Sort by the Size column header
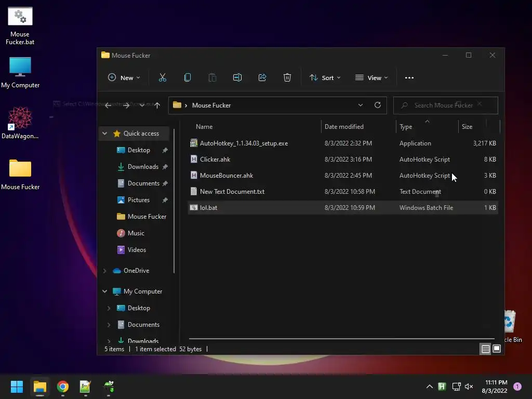This screenshot has width=532, height=399. (467, 127)
